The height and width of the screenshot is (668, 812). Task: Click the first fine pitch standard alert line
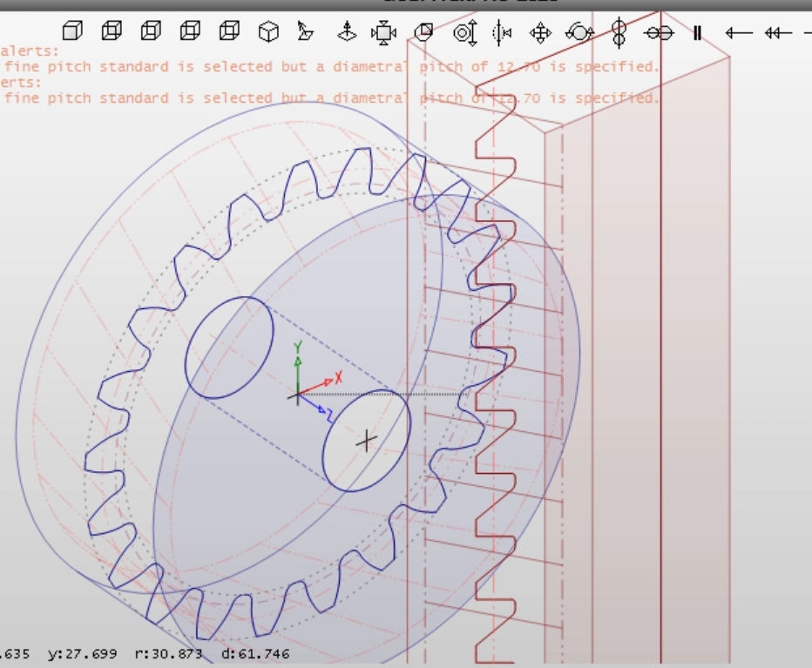[x=331, y=67]
